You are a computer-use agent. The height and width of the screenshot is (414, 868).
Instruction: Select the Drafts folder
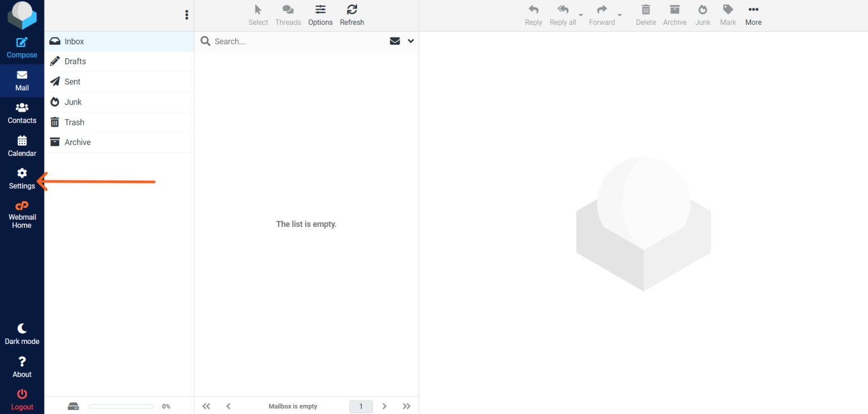pos(75,61)
